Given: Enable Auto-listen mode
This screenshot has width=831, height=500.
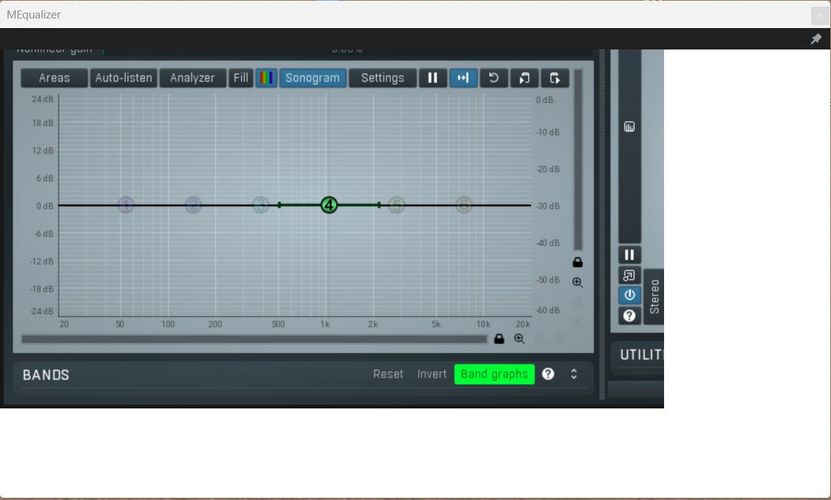Looking at the screenshot, I should (x=123, y=78).
